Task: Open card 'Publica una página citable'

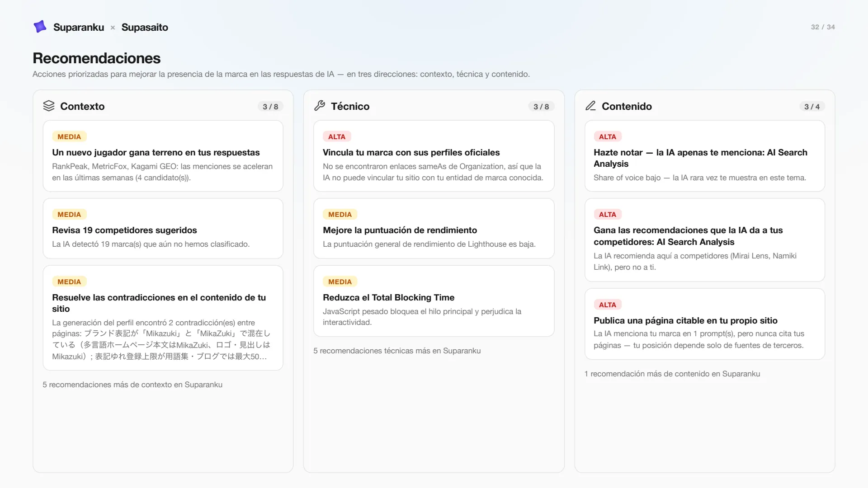Action: tap(705, 324)
